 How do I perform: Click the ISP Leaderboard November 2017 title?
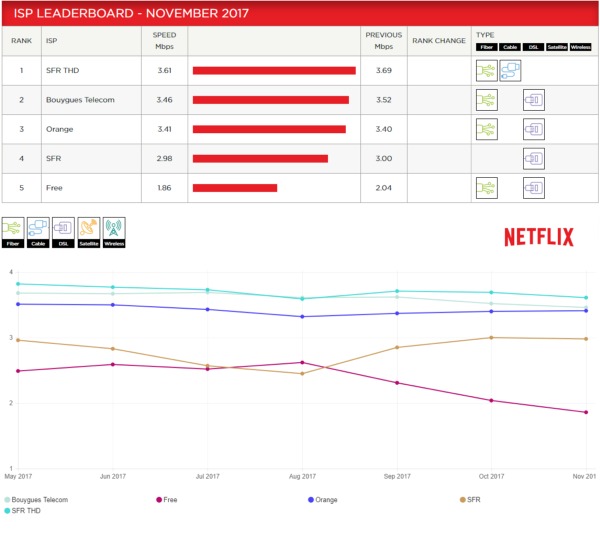131,13
